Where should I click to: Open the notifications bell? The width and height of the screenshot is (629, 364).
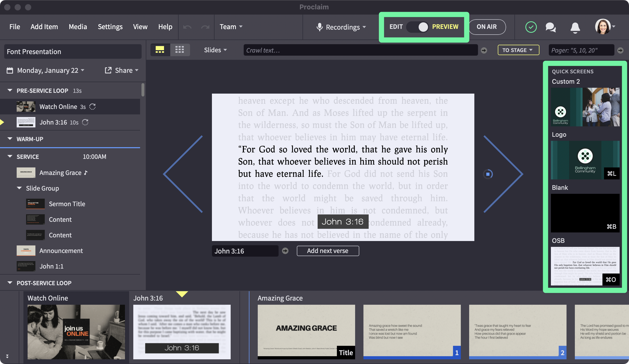tap(575, 27)
